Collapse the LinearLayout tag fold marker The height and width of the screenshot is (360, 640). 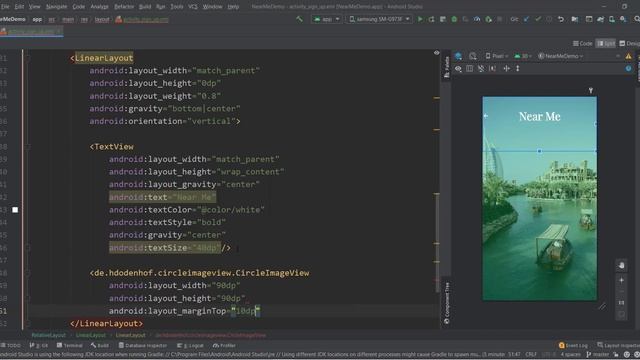[28, 58]
